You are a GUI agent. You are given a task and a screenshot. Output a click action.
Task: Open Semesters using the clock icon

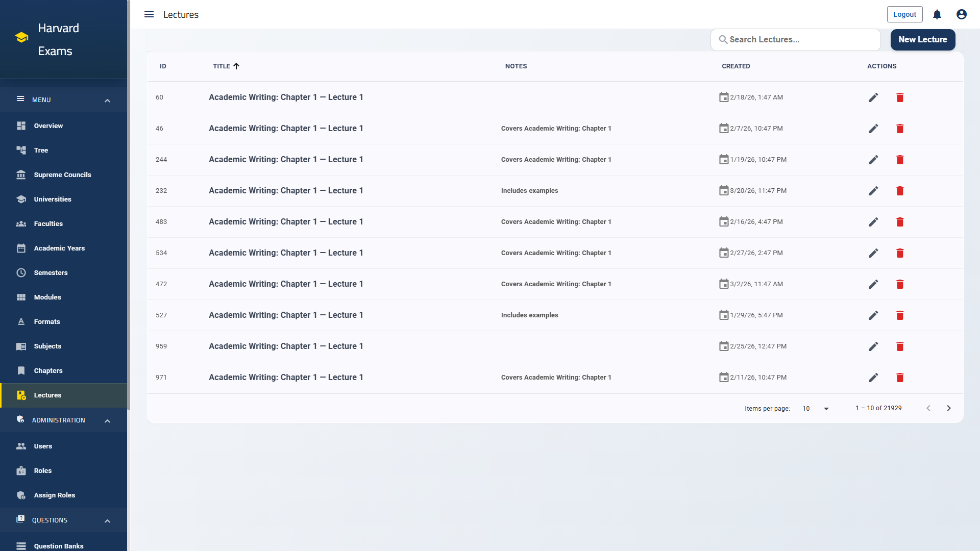pos(21,272)
